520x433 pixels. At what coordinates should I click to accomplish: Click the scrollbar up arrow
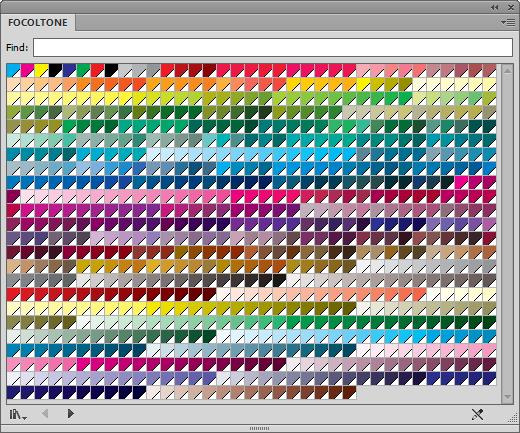click(x=508, y=71)
